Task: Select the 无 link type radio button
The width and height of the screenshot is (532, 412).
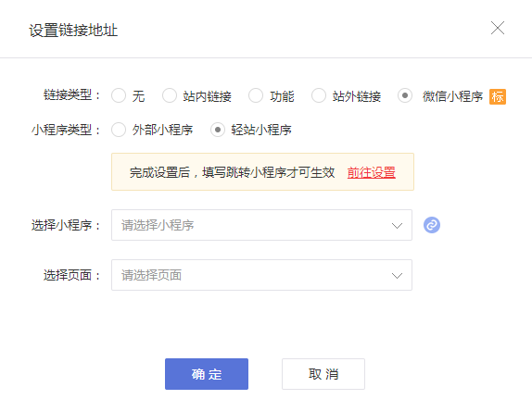Action: tap(119, 95)
